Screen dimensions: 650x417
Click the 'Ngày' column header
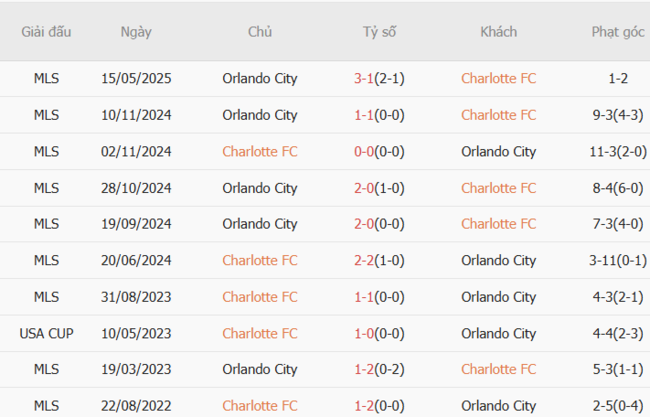136,32
